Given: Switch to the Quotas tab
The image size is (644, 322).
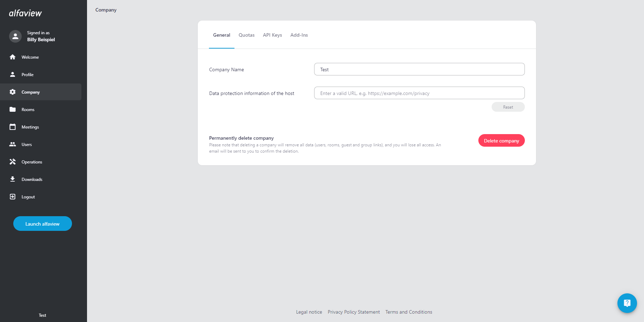Looking at the screenshot, I should pos(246,35).
